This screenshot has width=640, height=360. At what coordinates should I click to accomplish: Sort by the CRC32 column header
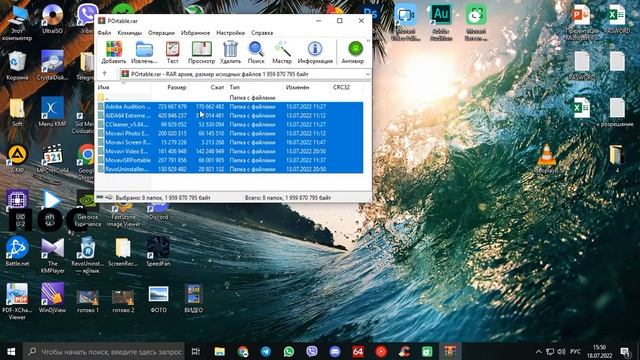tap(346, 87)
